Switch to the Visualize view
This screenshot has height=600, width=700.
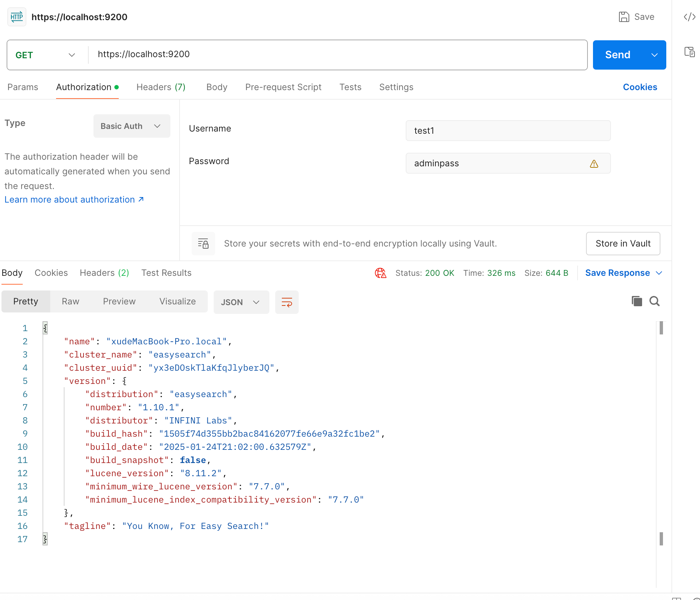coord(177,301)
